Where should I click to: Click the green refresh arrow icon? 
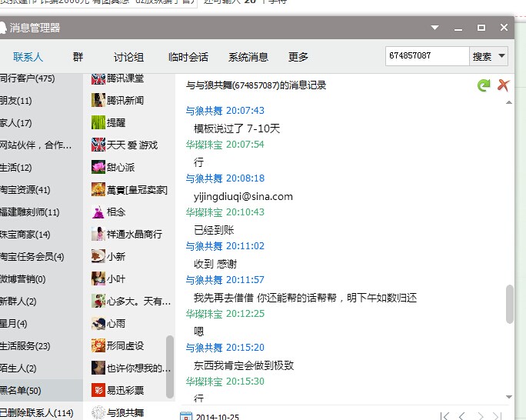(484, 85)
